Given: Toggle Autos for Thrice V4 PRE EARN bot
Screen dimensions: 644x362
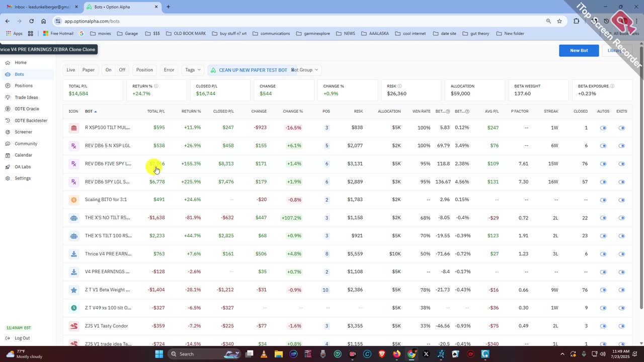Looking at the screenshot, I should pos(603,254).
